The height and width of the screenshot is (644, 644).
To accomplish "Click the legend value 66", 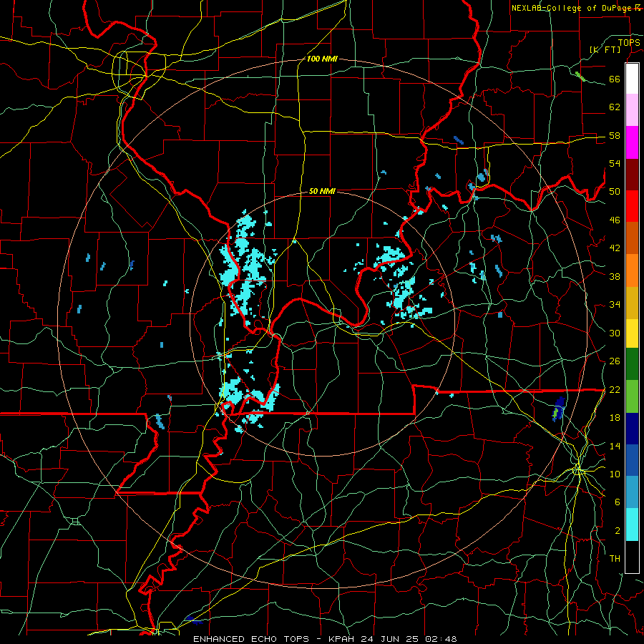I will pos(615,79).
